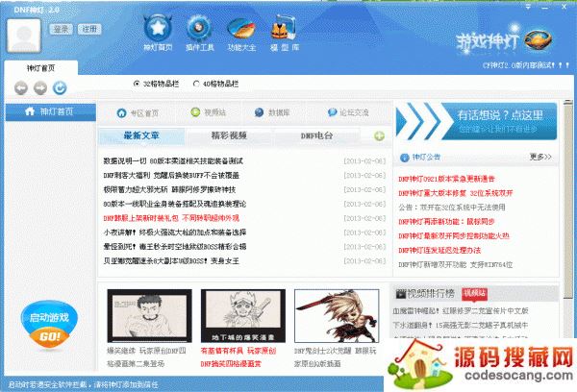
Task: Switch to the DNF电台 tab
Action: click(x=316, y=136)
